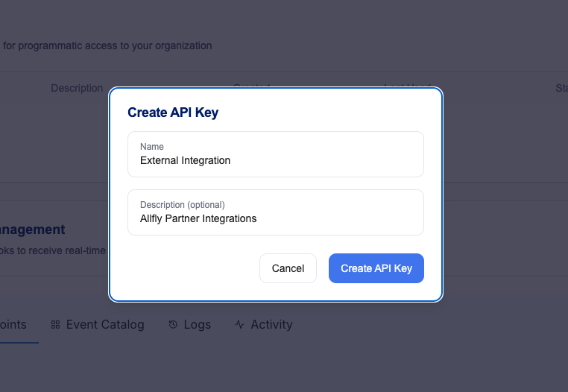Select the Activity tab
This screenshot has height=392, width=568.
tap(264, 325)
